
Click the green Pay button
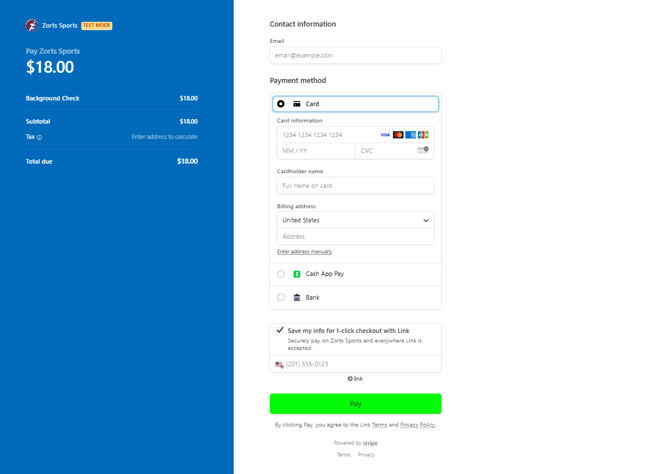[x=355, y=404]
